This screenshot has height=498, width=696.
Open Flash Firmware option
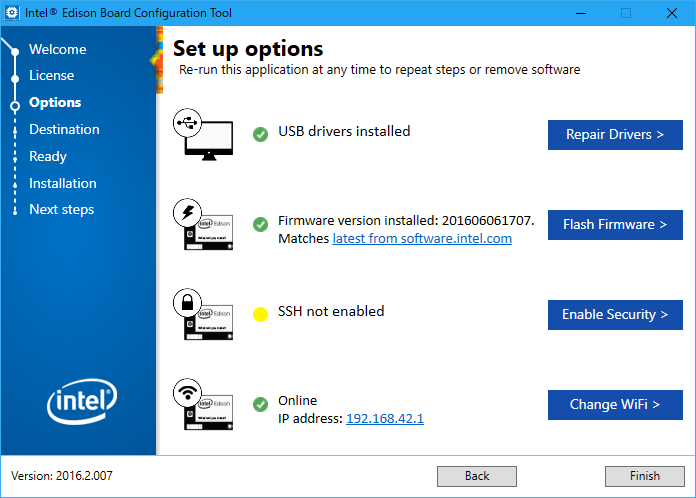[x=615, y=225]
